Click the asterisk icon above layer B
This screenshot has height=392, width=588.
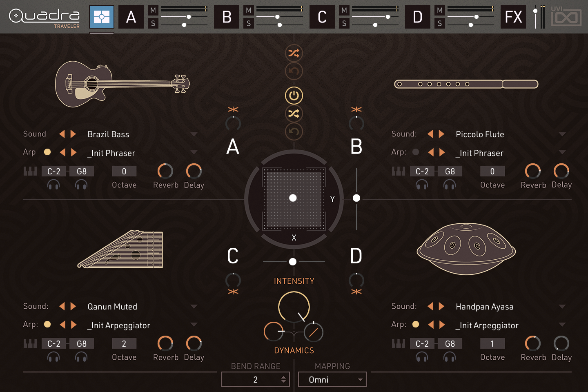356,109
